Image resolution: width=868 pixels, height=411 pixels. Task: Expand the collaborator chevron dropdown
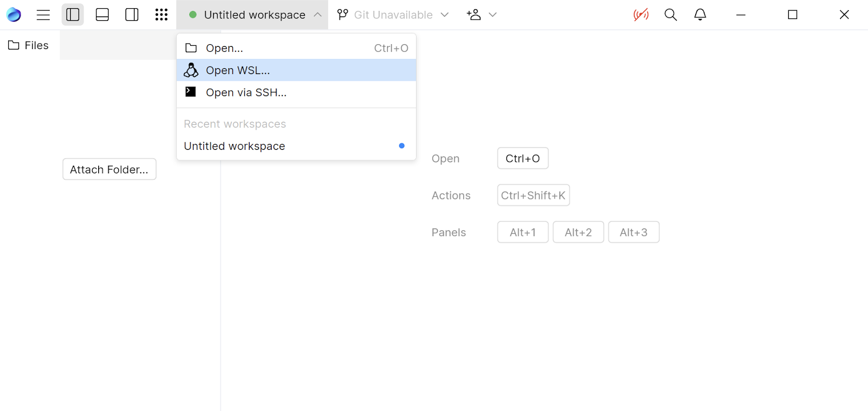pyautogui.click(x=492, y=15)
